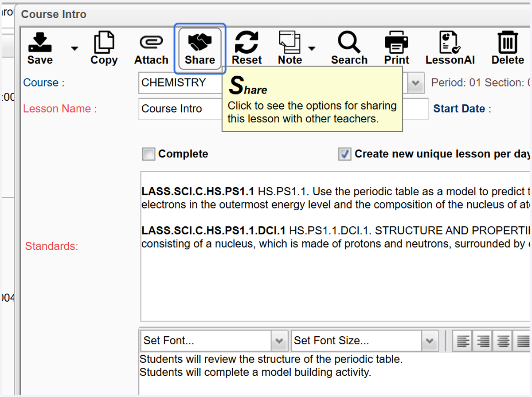Click the Reset arrows icon
This screenshot has width=532, height=397.
tap(247, 48)
